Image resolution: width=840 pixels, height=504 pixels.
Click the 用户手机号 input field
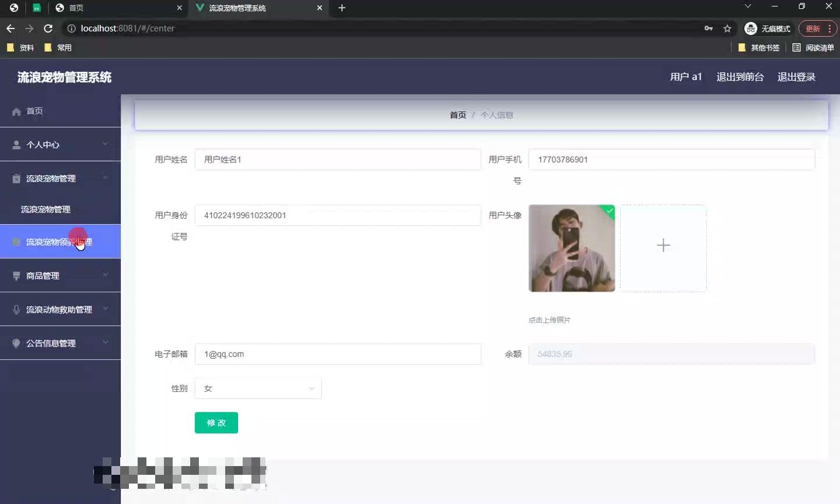click(x=671, y=159)
